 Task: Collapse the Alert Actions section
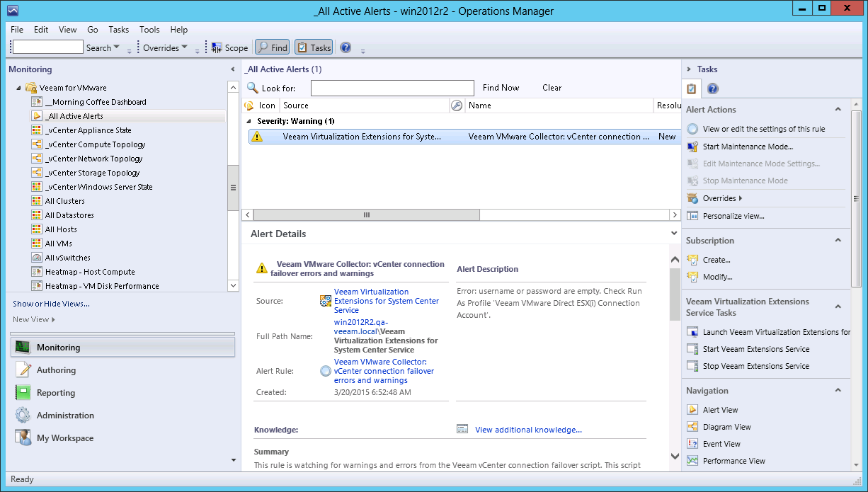[x=838, y=109]
